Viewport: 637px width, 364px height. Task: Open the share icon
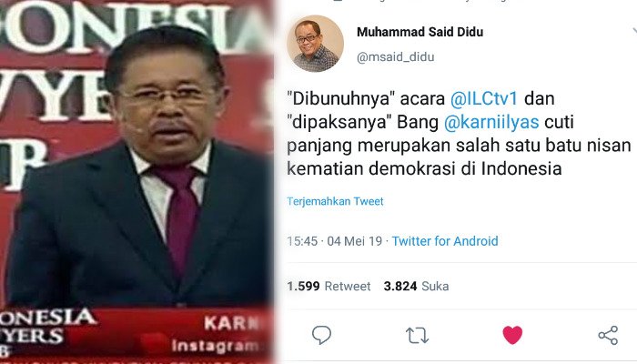pyautogui.click(x=608, y=336)
